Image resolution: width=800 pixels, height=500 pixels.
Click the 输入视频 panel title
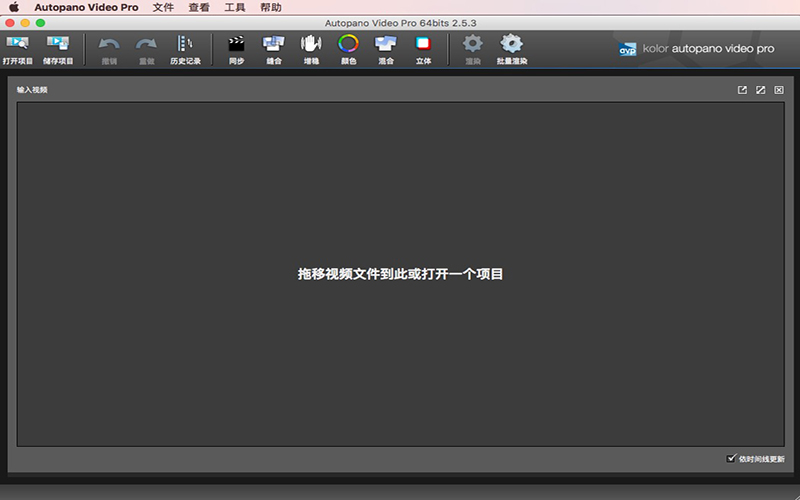click(x=32, y=90)
